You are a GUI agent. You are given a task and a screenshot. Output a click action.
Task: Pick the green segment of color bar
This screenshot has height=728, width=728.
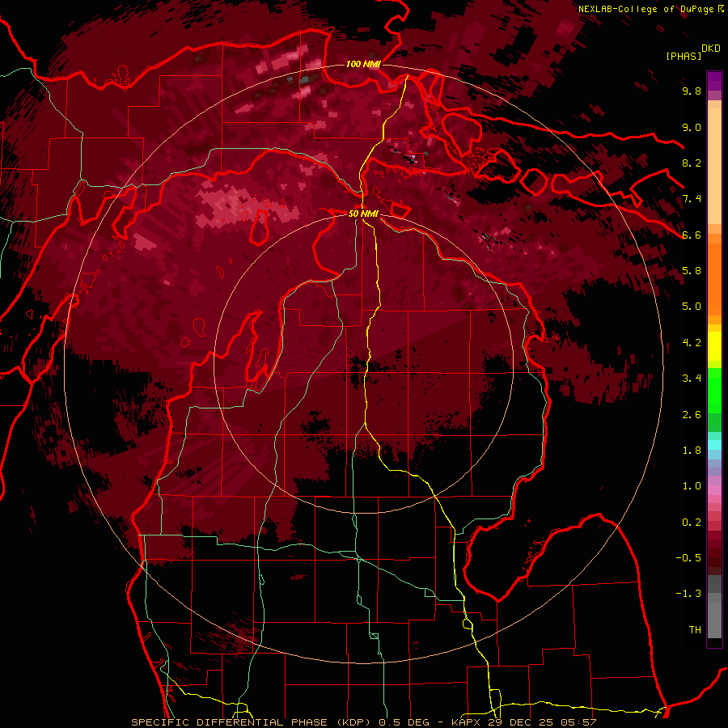[714, 390]
